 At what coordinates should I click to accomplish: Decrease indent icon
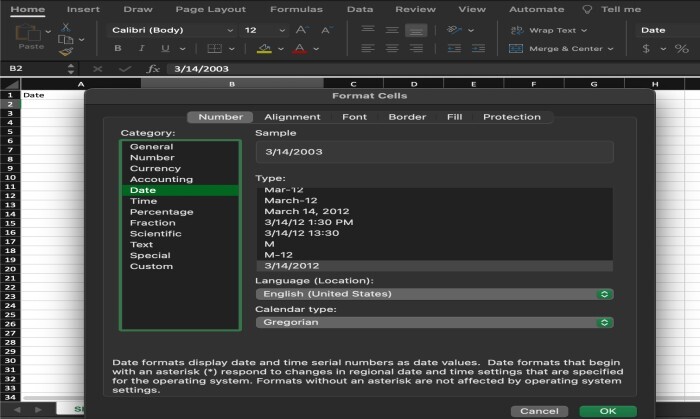(x=454, y=48)
